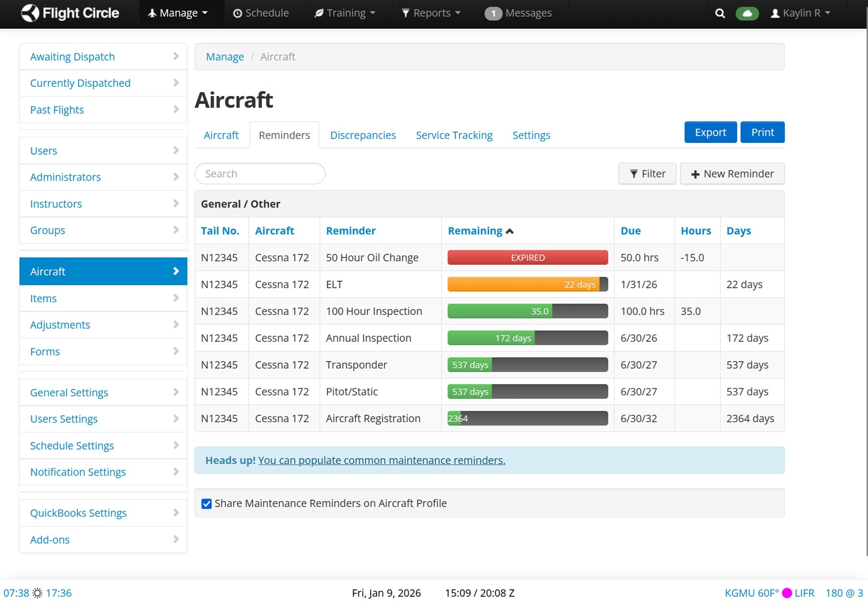The height and width of the screenshot is (604, 868).
Task: Click the reminders Search field
Action: pos(260,174)
